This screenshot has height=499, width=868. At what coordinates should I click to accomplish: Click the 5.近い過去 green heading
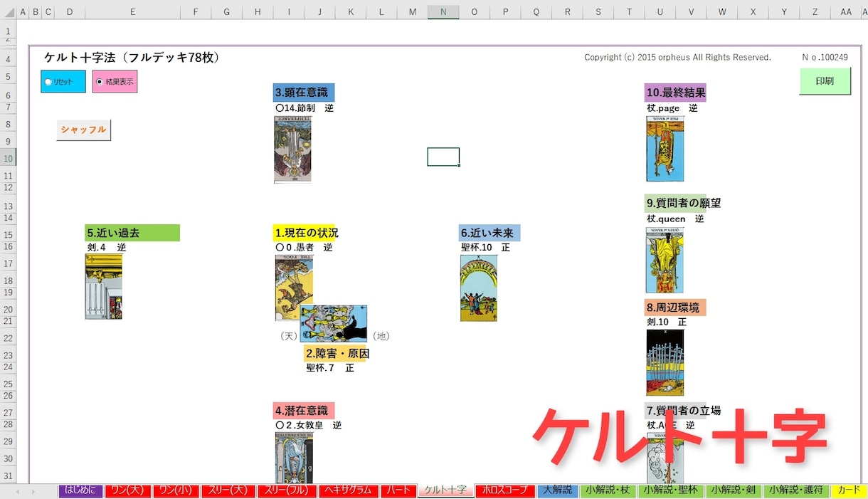[x=132, y=233]
